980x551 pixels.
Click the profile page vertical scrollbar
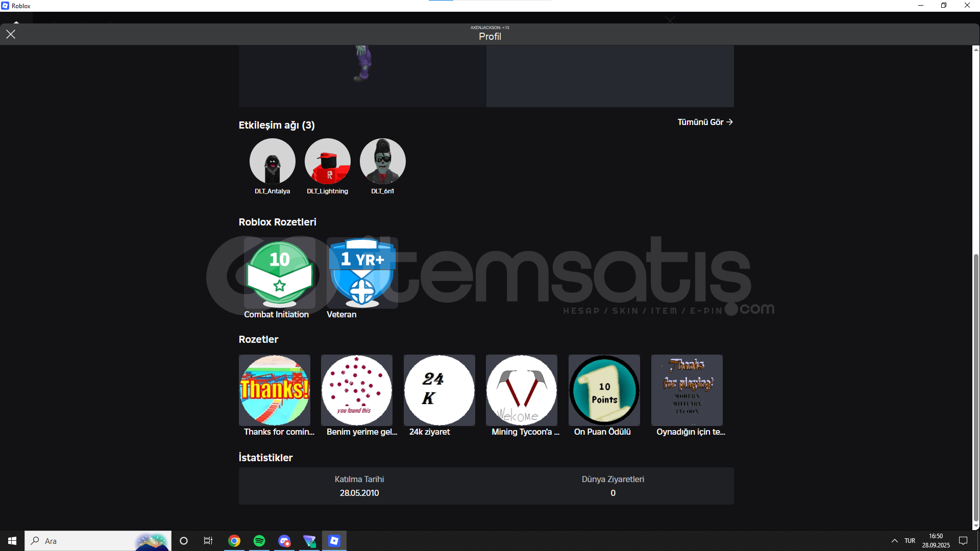pyautogui.click(x=976, y=388)
